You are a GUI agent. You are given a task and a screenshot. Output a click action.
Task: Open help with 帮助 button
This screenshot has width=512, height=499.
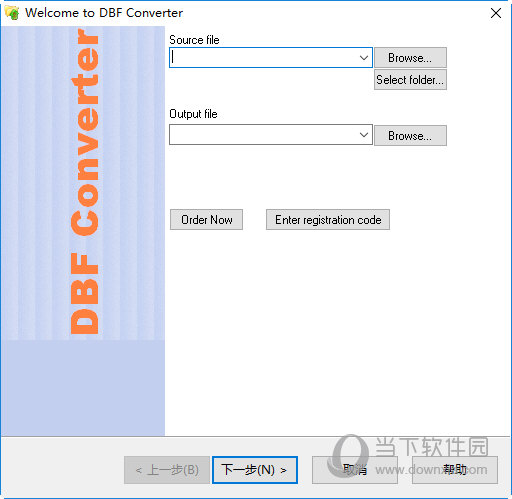pyautogui.click(x=455, y=470)
